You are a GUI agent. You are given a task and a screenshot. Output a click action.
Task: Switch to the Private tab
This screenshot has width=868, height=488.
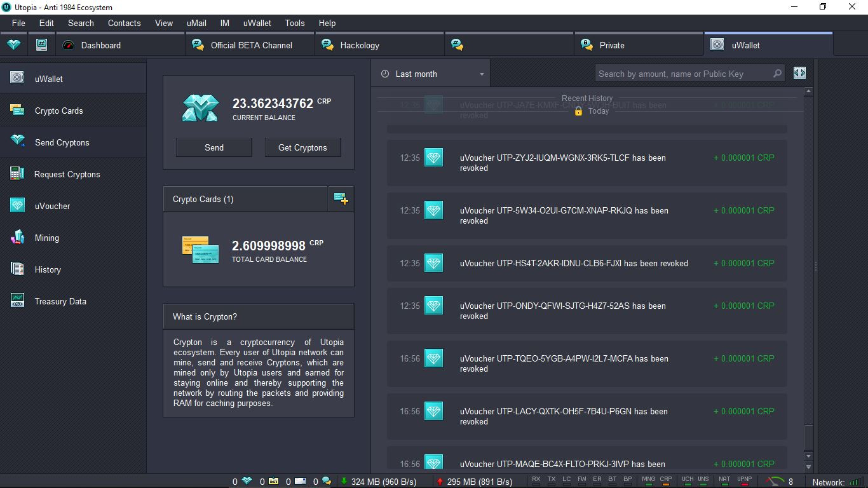pos(639,45)
